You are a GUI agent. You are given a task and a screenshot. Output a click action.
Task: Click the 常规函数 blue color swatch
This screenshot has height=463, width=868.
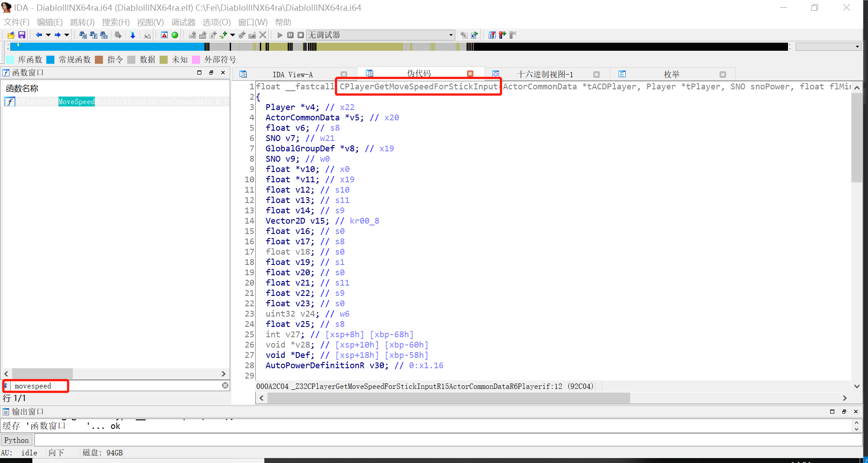click(x=50, y=60)
